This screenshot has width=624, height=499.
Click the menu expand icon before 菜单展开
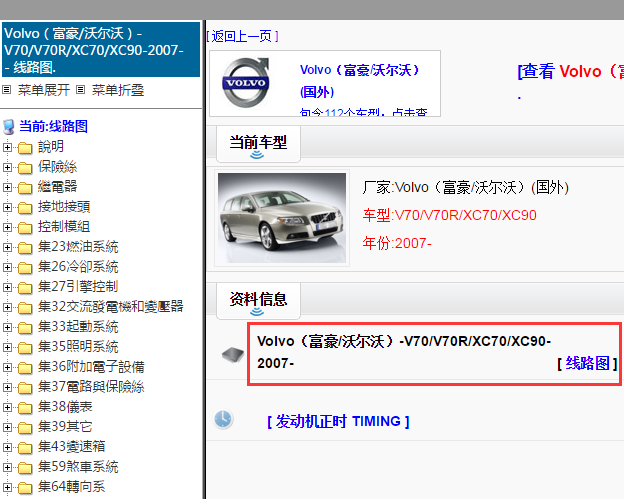point(6,90)
